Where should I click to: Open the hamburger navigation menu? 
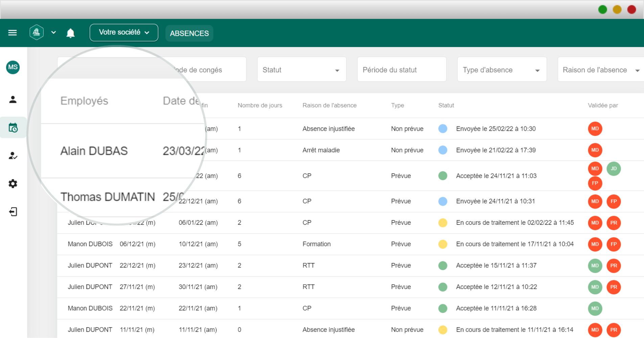click(x=13, y=33)
